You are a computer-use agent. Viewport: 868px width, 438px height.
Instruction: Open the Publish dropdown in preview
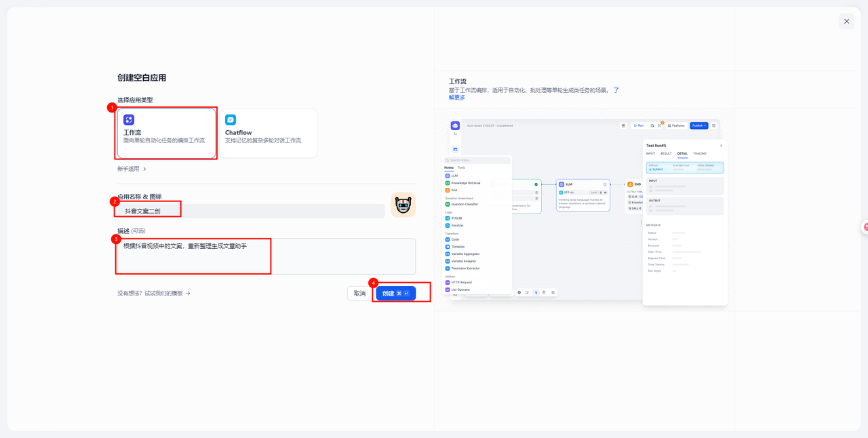click(698, 125)
